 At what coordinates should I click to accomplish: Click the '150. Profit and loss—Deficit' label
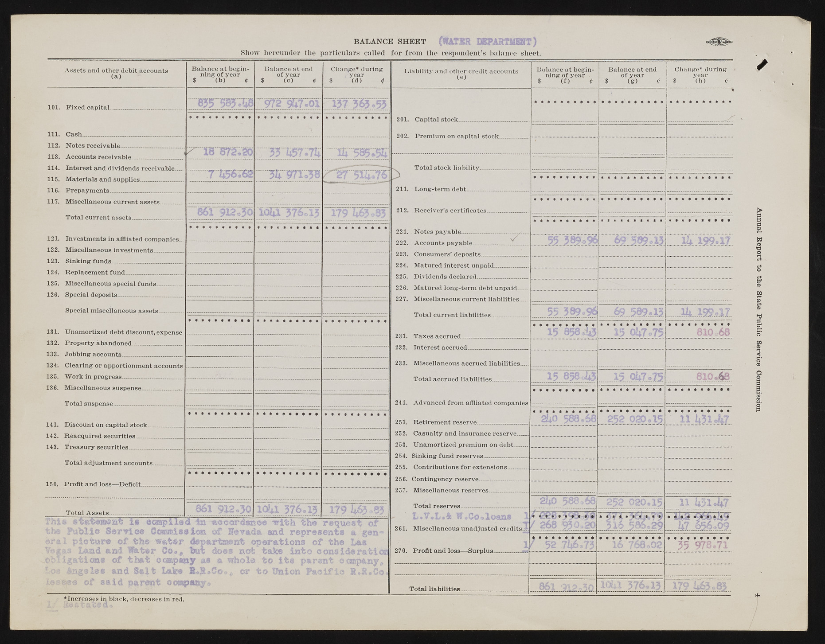(x=94, y=484)
